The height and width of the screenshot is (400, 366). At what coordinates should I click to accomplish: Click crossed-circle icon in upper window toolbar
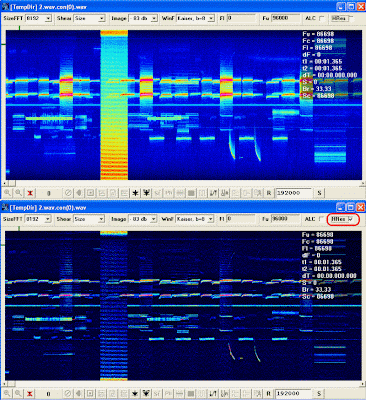click(68, 193)
